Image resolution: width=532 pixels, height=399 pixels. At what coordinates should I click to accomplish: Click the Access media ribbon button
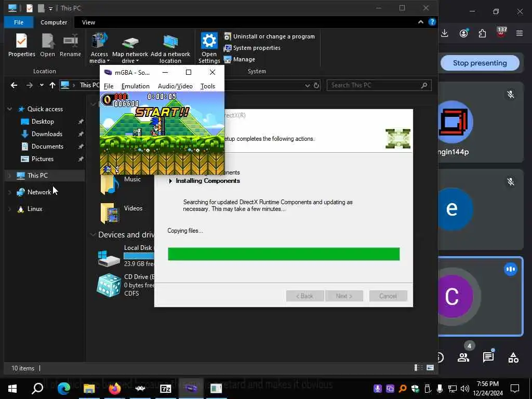click(99, 48)
